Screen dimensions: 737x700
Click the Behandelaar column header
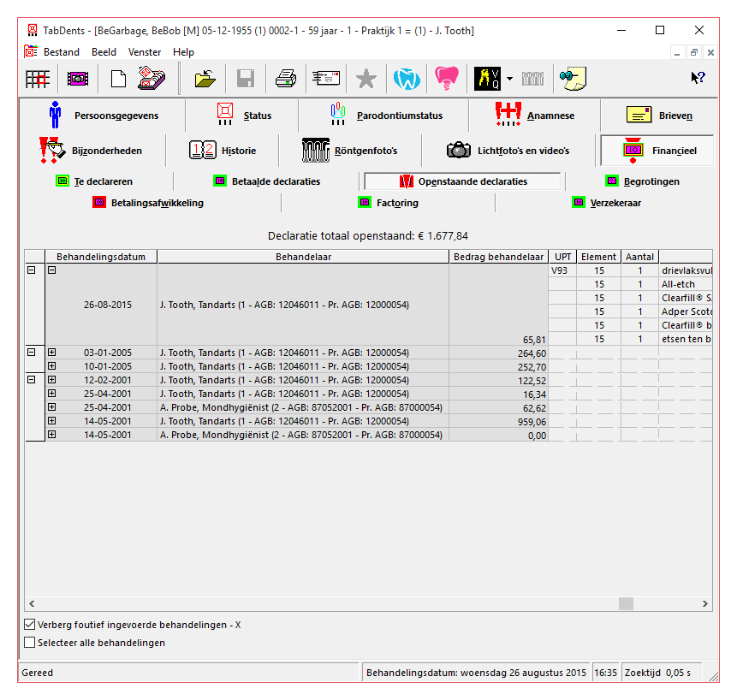(x=303, y=257)
